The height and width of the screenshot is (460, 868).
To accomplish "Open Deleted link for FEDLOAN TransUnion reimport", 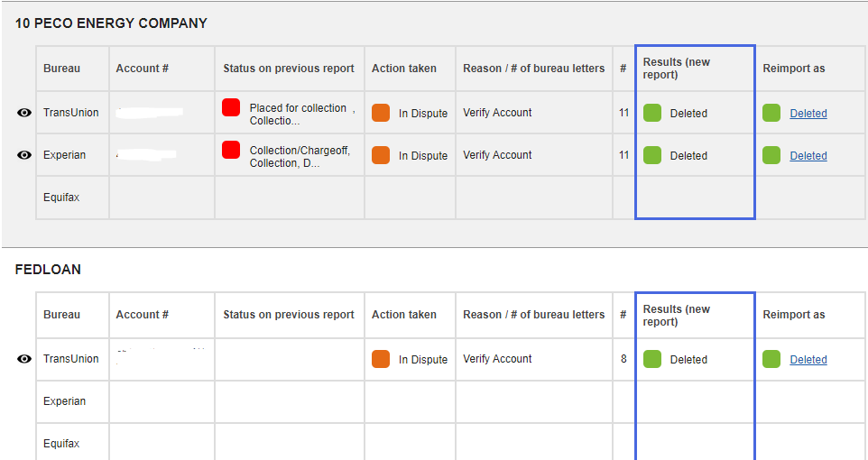I will [808, 360].
